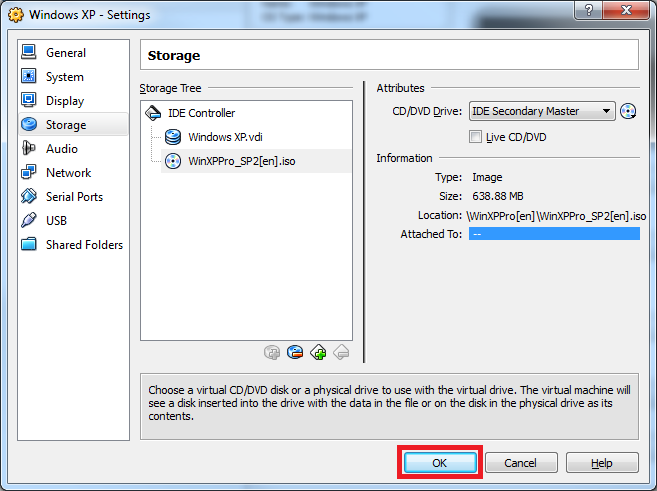This screenshot has width=657, height=491.
Task: Click the greyed-out add attachment icon
Action: click(x=272, y=352)
